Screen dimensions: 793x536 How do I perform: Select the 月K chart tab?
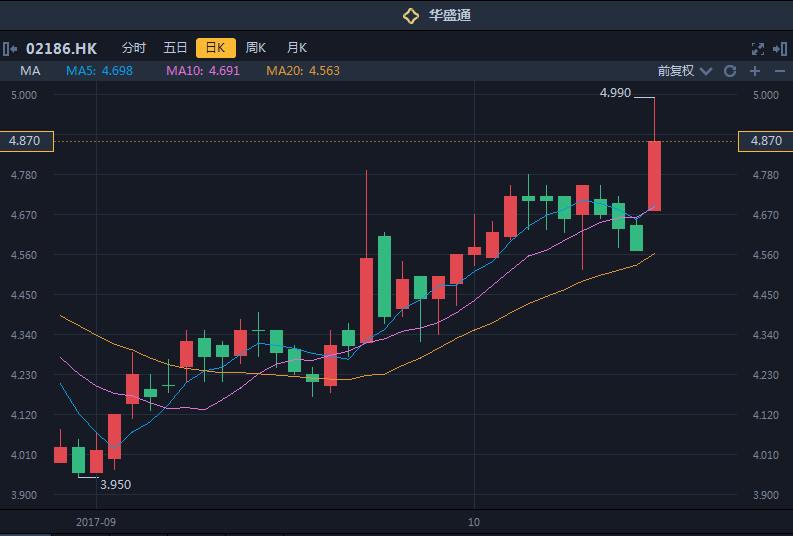point(297,48)
